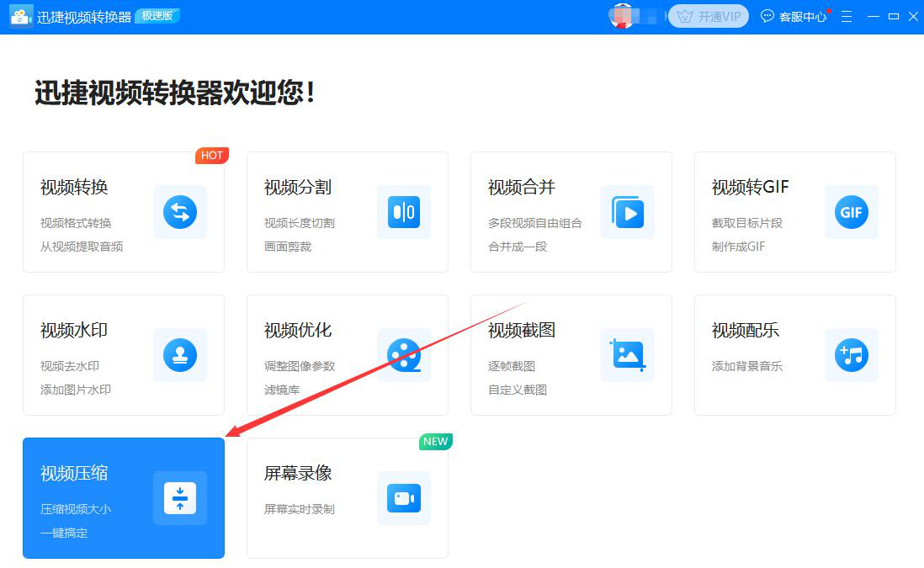Click the text 多段视频自由组合

535,223
